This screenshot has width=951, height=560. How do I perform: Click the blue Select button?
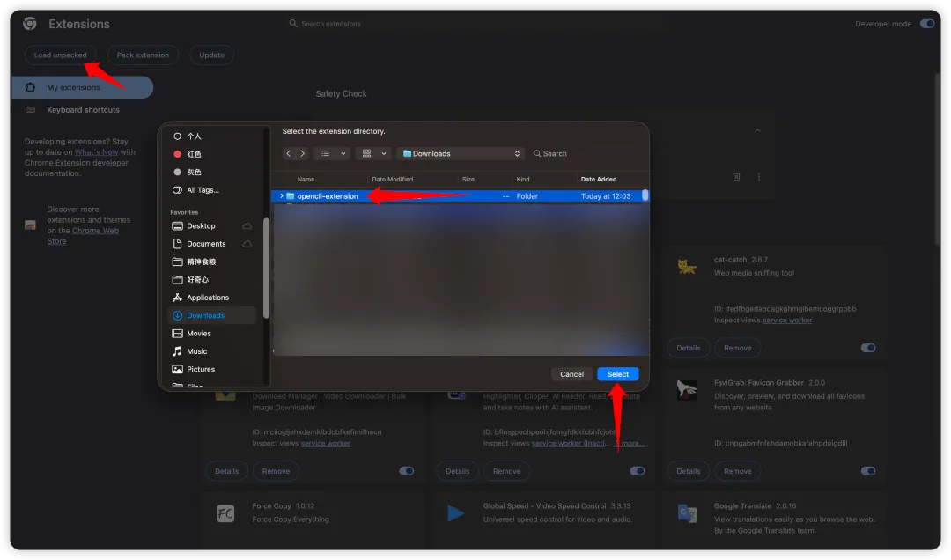coord(617,373)
